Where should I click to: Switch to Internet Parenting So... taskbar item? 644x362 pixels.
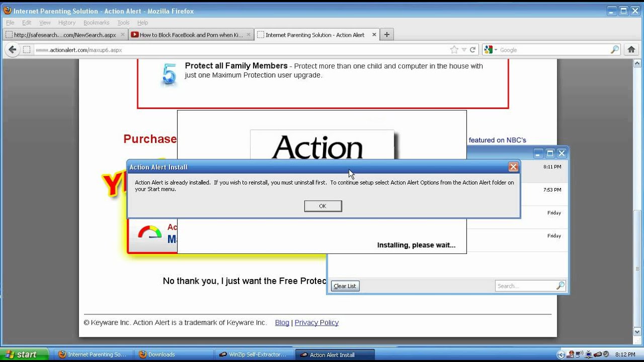point(94,354)
